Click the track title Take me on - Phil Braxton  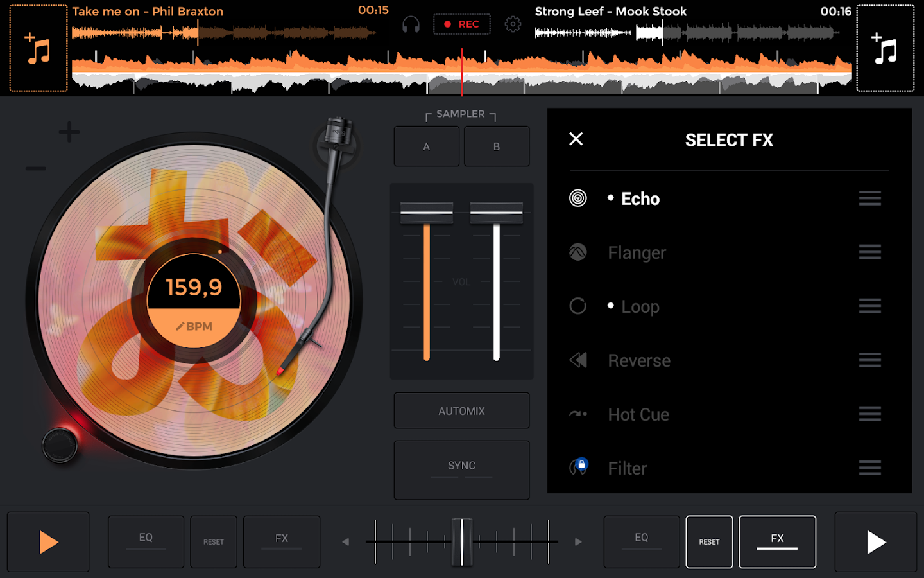click(148, 12)
